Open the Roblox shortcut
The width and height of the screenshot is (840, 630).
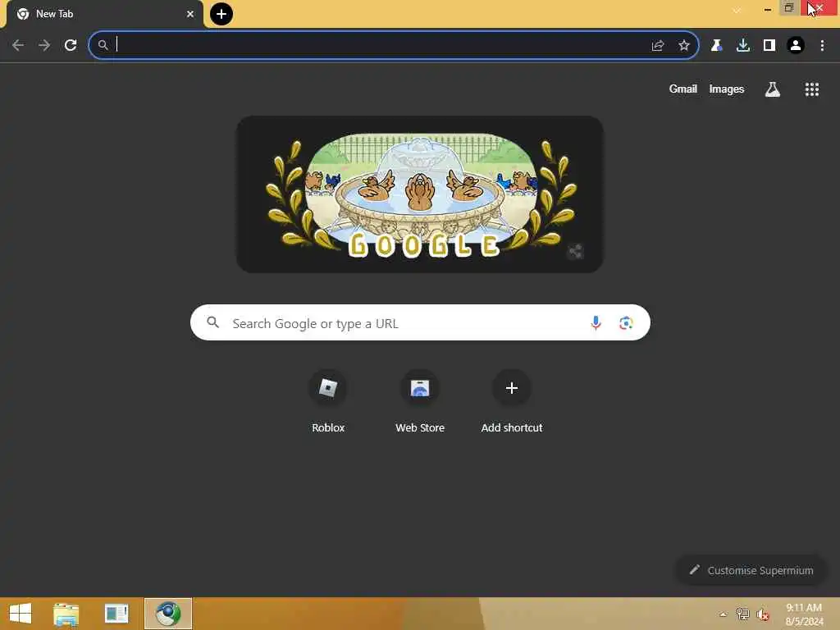328,400
